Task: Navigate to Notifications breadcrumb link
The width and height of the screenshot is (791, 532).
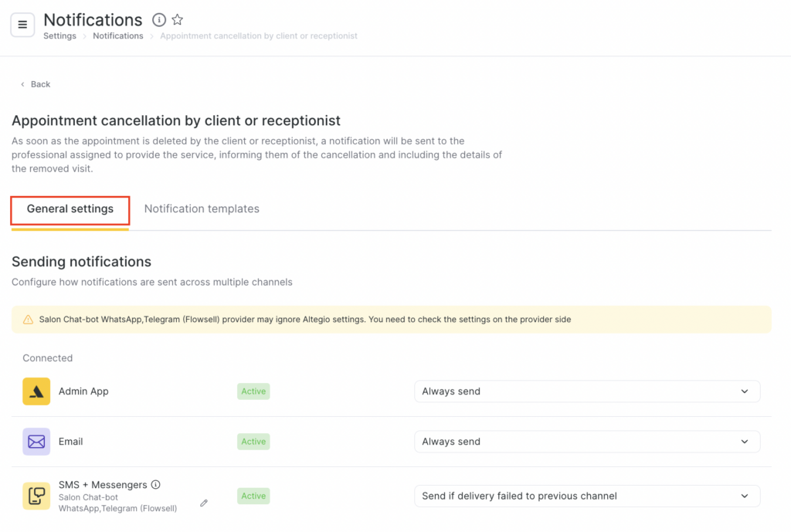Action: [118, 36]
